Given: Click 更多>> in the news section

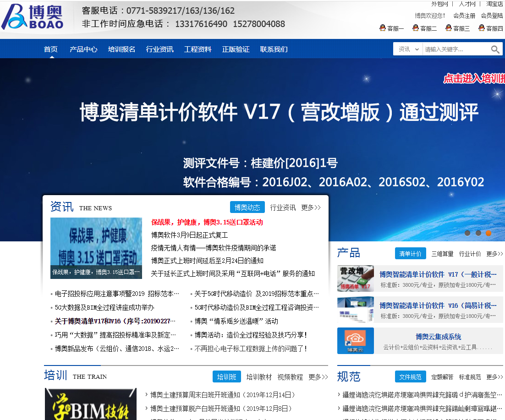Looking at the screenshot, I should pos(311,207).
